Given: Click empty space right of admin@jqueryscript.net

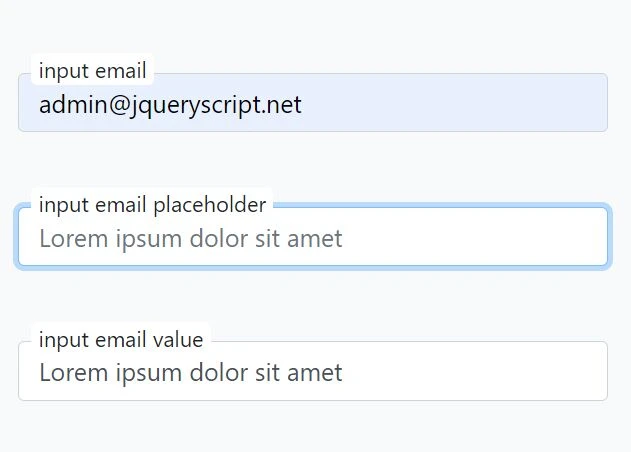Looking at the screenshot, I should coord(460,104).
